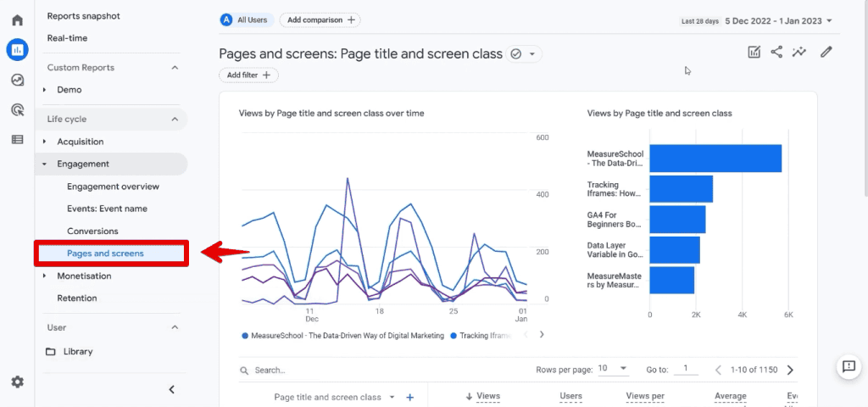The width and height of the screenshot is (868, 407).
Task: Click the Add filter button
Action: point(248,75)
